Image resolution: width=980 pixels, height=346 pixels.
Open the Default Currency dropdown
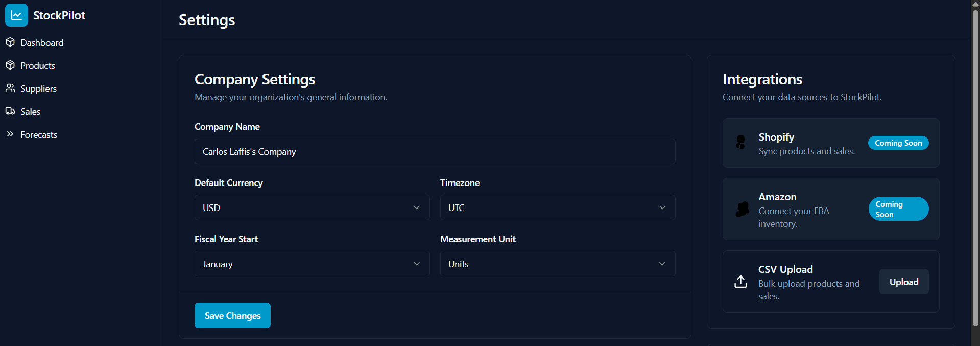[312, 207]
